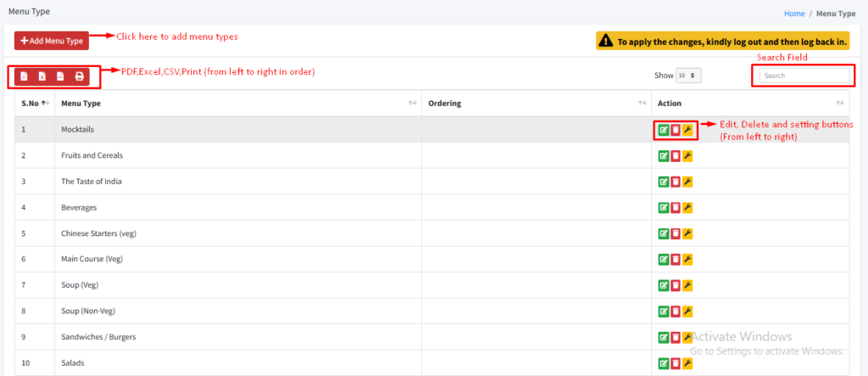Click into the Search field

coord(804,76)
